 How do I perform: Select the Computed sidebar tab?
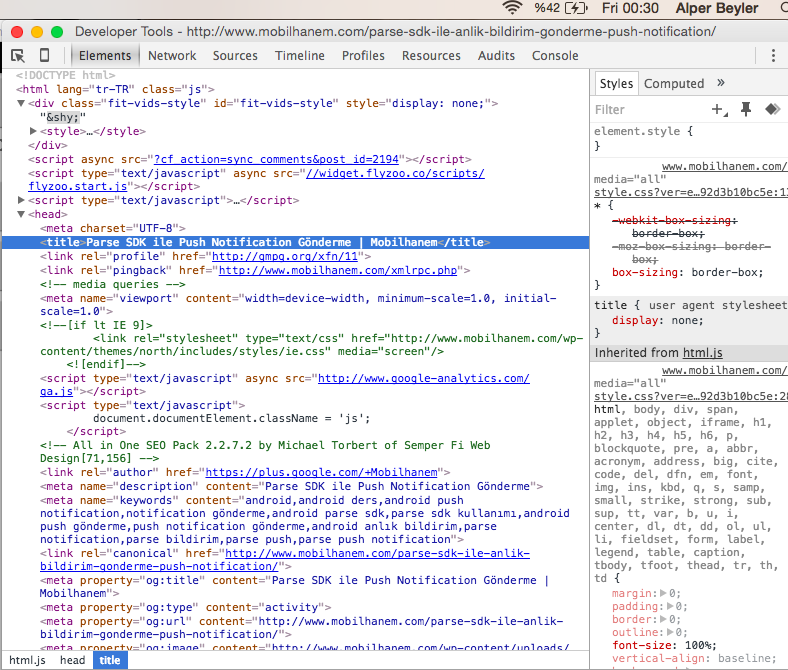673,83
